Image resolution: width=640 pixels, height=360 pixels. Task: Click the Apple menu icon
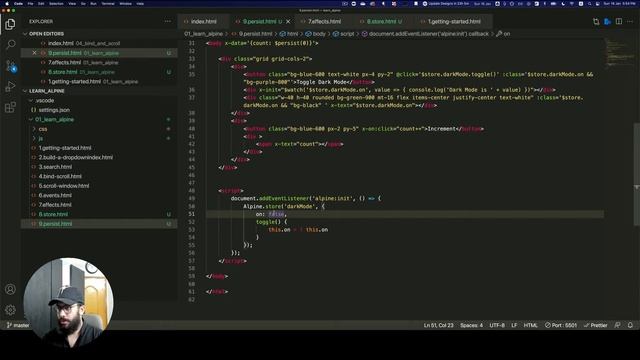pyautogui.click(x=7, y=3)
